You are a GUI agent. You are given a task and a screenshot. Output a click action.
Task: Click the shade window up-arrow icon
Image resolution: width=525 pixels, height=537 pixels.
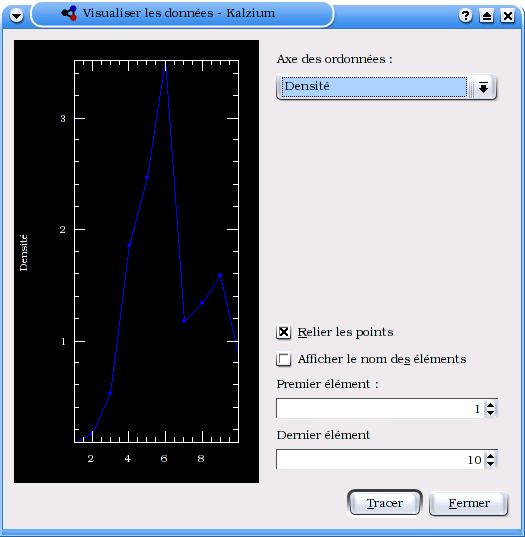[x=487, y=16]
